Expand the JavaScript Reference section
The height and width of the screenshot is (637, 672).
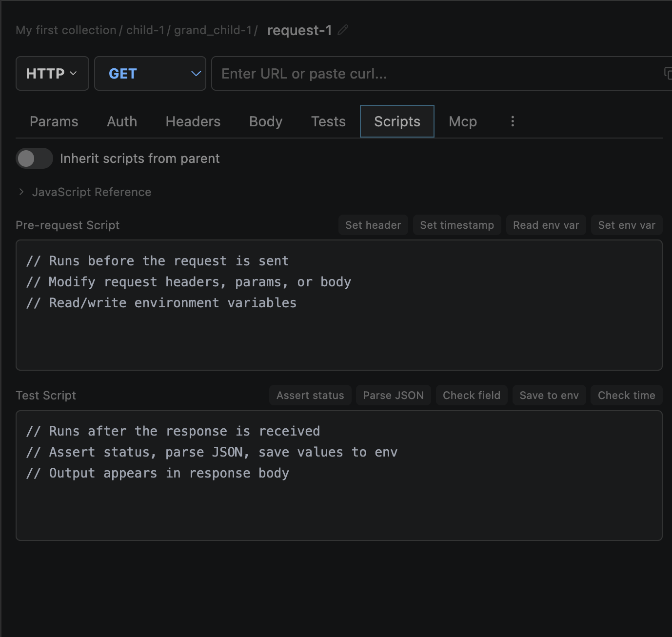[84, 192]
